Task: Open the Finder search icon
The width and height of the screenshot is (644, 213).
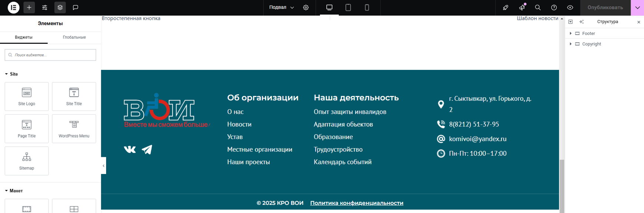Action: pyautogui.click(x=537, y=7)
